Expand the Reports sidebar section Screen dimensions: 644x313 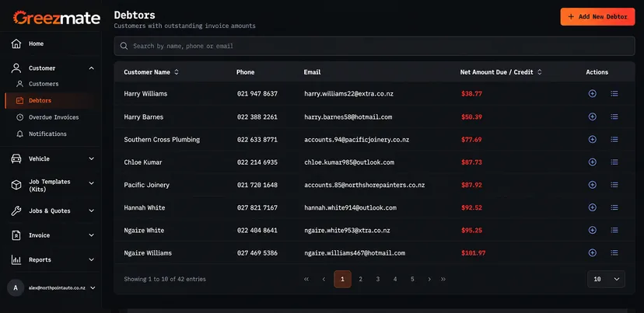coord(91,259)
